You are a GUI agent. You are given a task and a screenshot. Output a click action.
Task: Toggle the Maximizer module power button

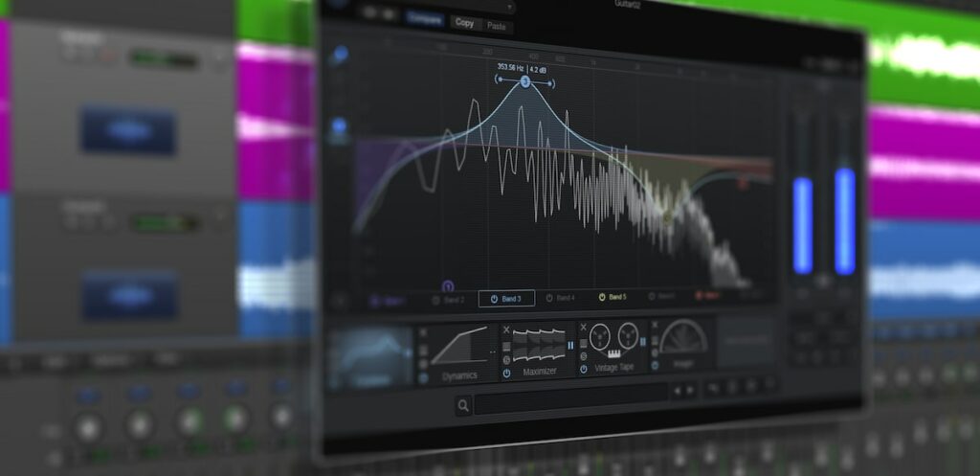[x=505, y=372]
